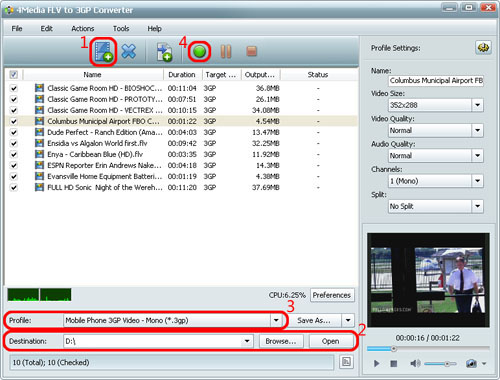
Task: Click the Add profile toolbar icon
Action: click(x=164, y=52)
